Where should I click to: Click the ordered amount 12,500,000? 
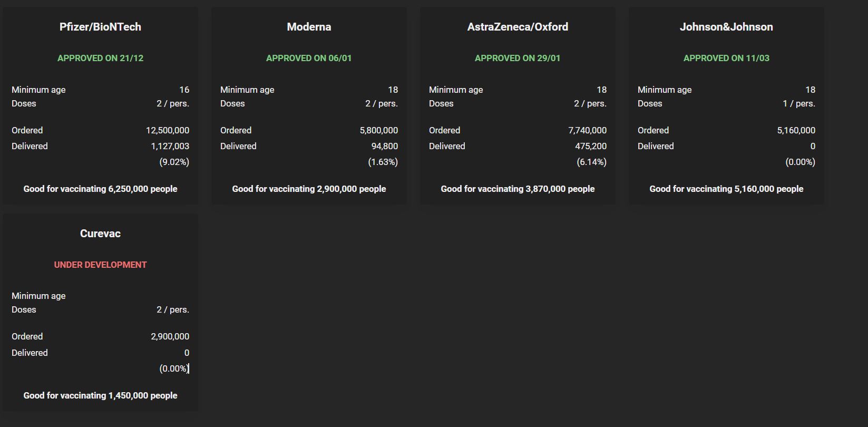point(168,130)
